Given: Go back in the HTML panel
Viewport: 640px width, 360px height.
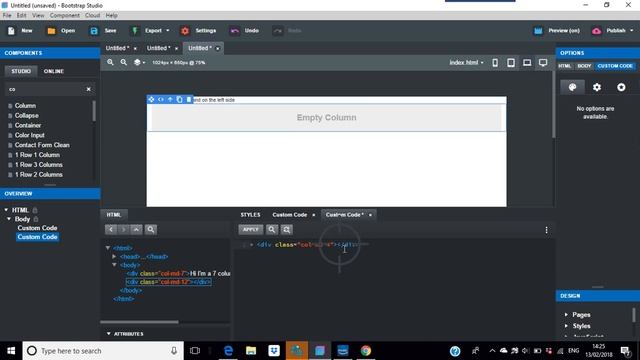Looking at the screenshot, I should tap(111, 229).
